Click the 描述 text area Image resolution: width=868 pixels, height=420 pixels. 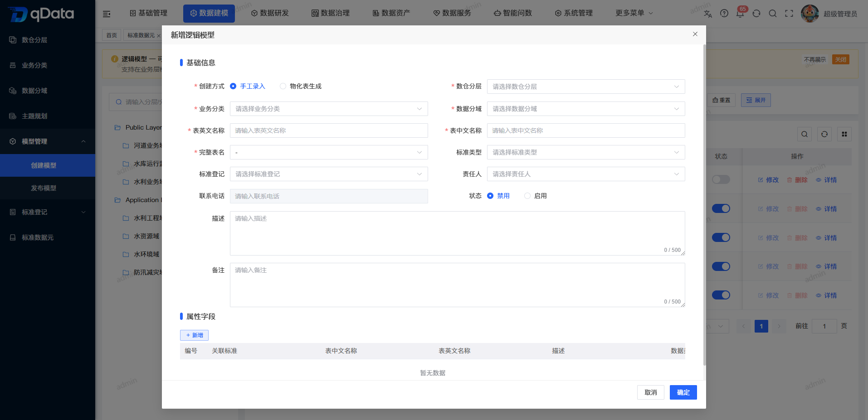coord(457,233)
